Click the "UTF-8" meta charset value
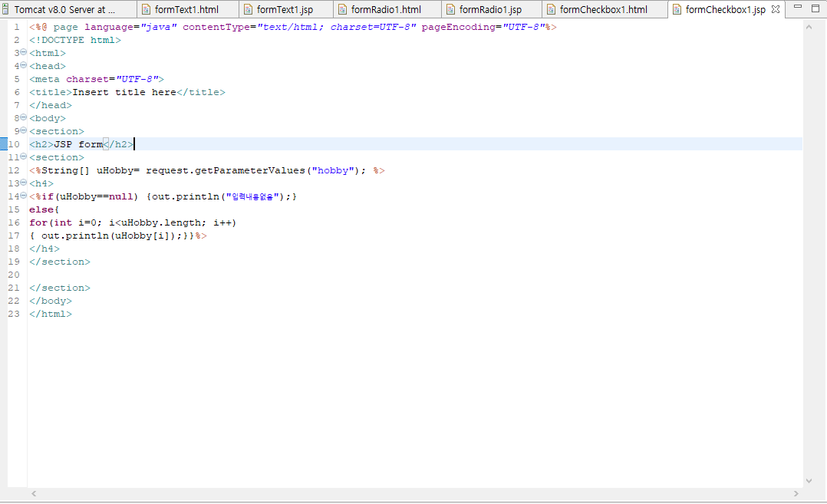 point(137,79)
